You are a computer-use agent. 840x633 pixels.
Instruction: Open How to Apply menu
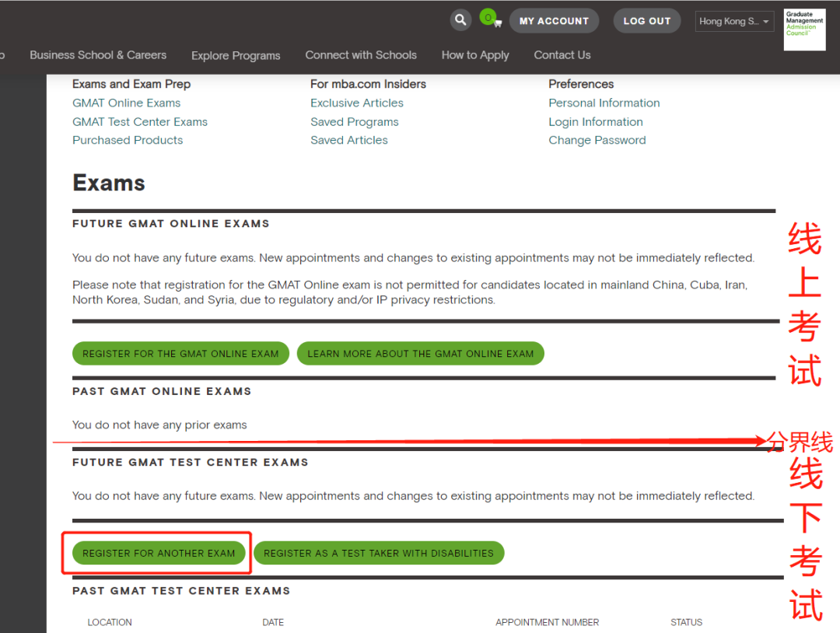tap(475, 56)
